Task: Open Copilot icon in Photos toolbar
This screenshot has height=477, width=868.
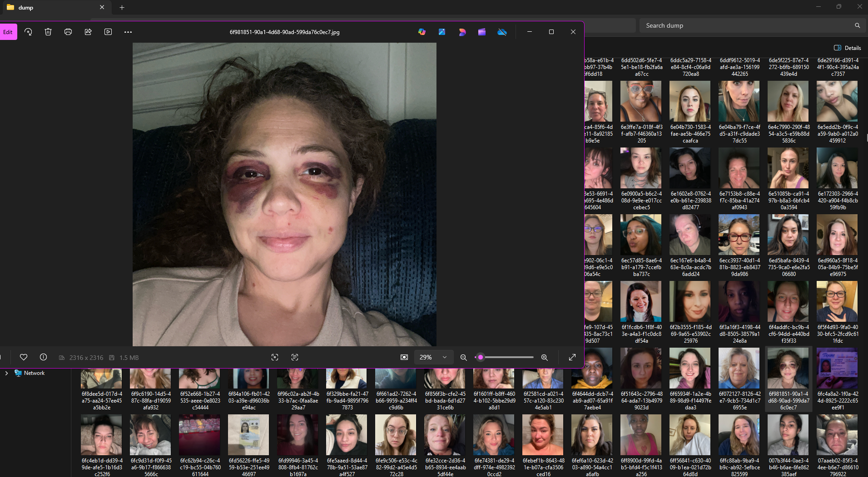Action: [x=422, y=32]
